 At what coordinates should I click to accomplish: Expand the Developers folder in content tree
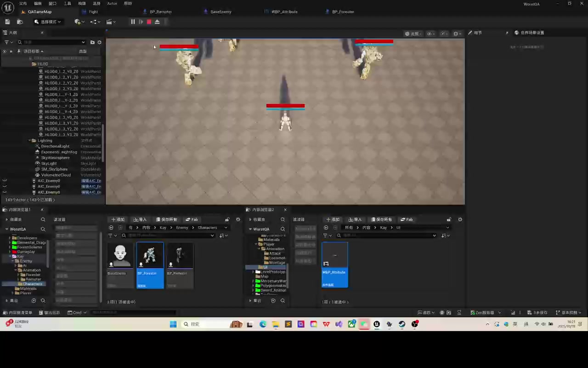10,238
